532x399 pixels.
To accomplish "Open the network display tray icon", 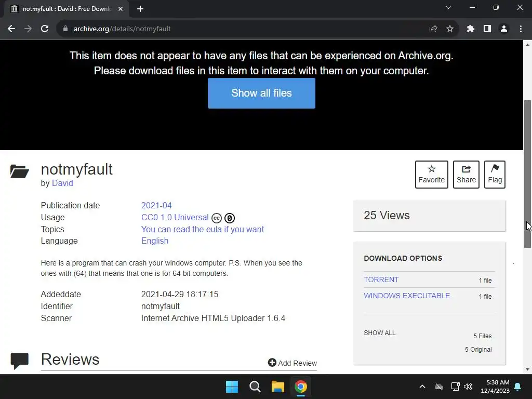I will [x=455, y=387].
